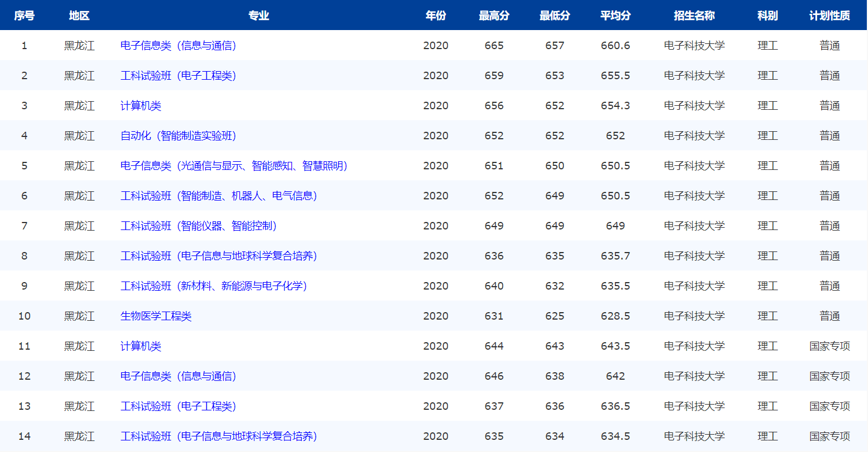Image resolution: width=868 pixels, height=452 pixels.
Task: Select the lowest score 653
Action: pos(555,75)
